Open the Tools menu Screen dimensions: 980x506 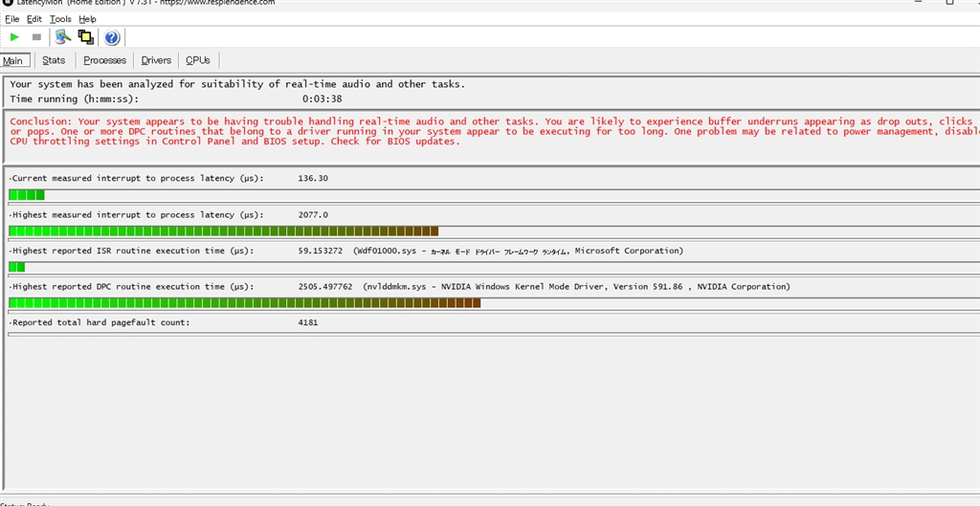[x=60, y=19]
